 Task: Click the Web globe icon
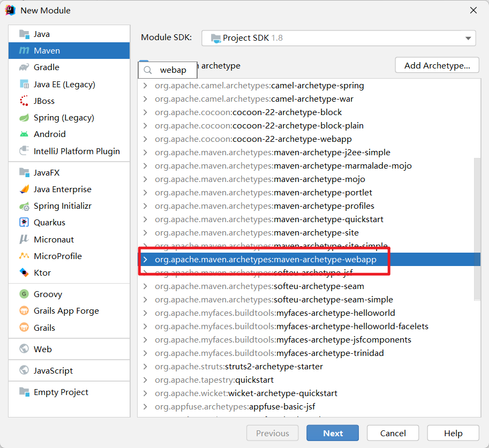pos(24,348)
